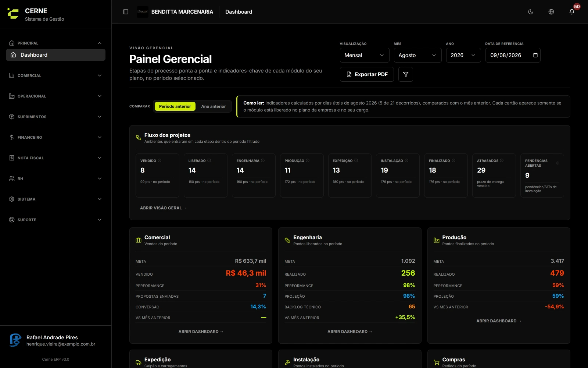Click the 14,3% Conversão value
This screenshot has width=588, height=368.
(x=258, y=307)
